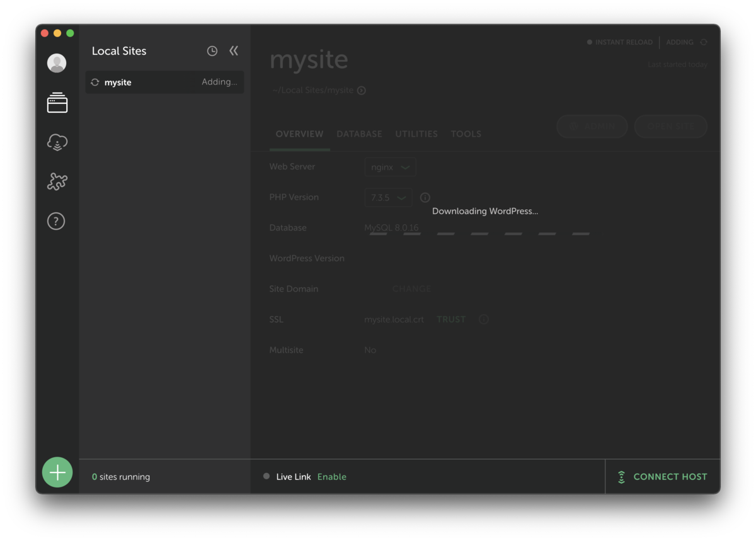Open recent sites clock icon
This screenshot has height=541, width=756.
coord(212,51)
